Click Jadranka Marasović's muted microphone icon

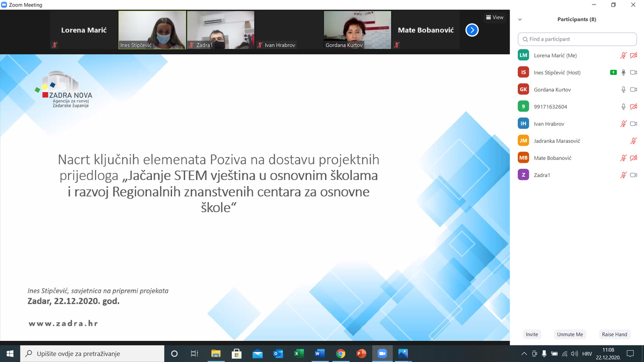click(x=633, y=141)
